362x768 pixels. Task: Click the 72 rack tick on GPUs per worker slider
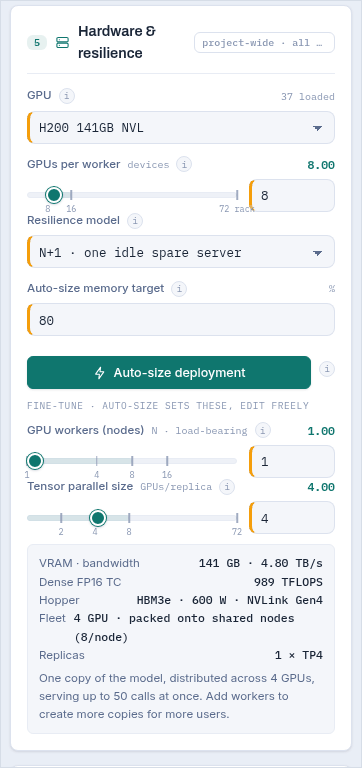(237, 195)
